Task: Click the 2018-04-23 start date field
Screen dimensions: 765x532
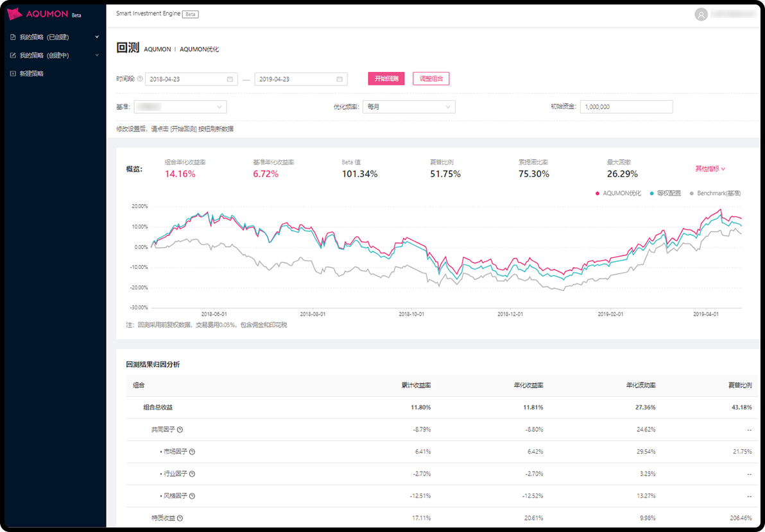Action: [x=191, y=79]
